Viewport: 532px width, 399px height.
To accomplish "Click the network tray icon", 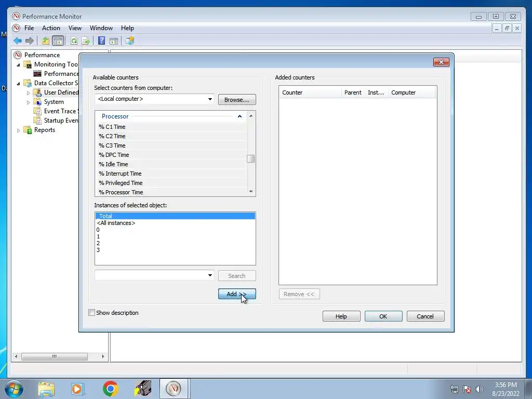I will [x=454, y=389].
